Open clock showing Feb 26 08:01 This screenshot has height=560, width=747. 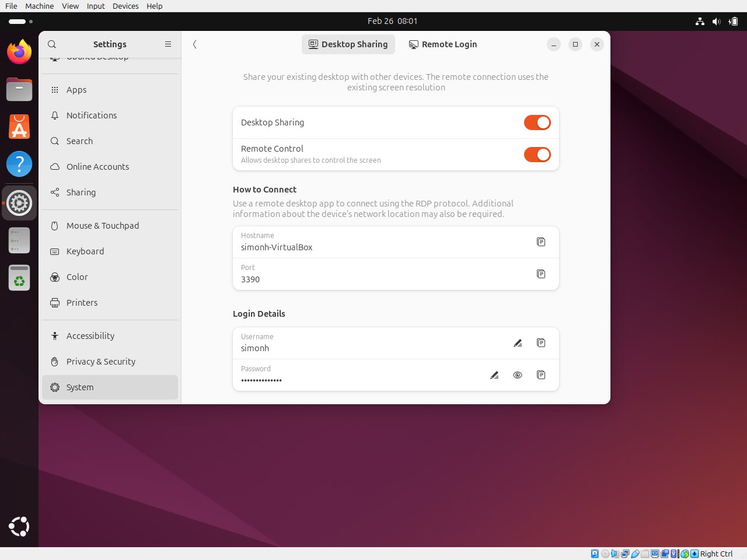point(392,21)
